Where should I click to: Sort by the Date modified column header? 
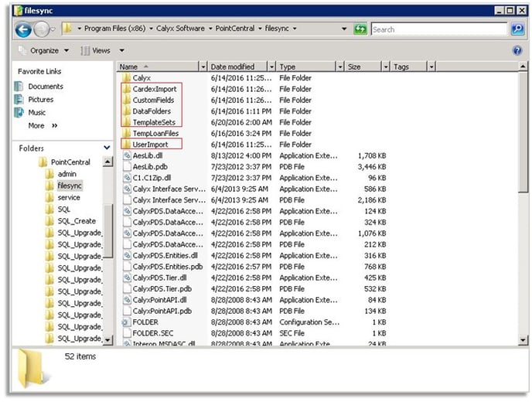[x=237, y=66]
